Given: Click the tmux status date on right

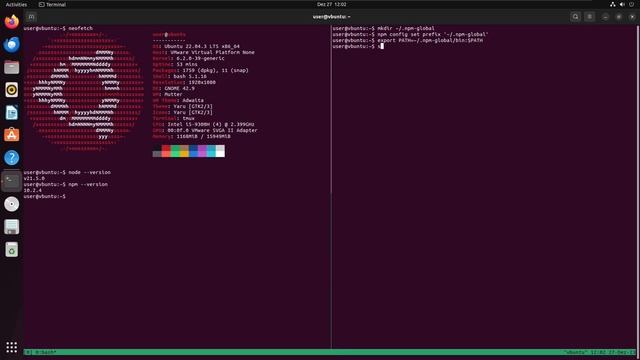Looking at the screenshot, I should click(x=622, y=352).
